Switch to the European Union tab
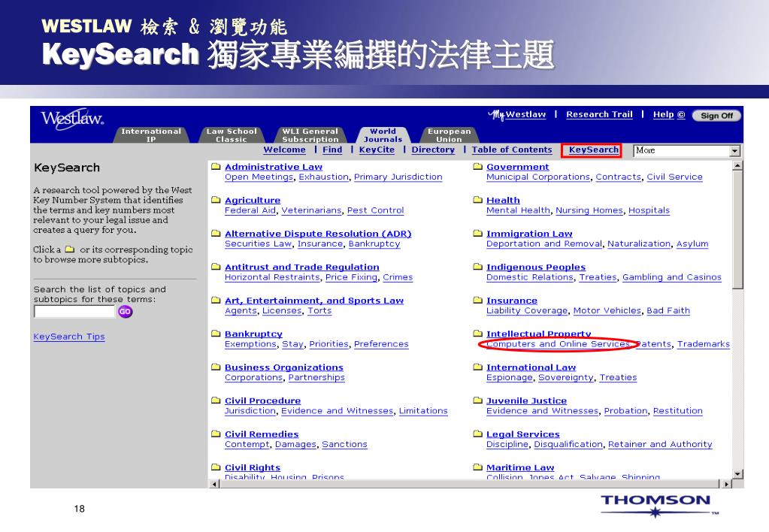Screen dimensions: 769x532 (450, 135)
